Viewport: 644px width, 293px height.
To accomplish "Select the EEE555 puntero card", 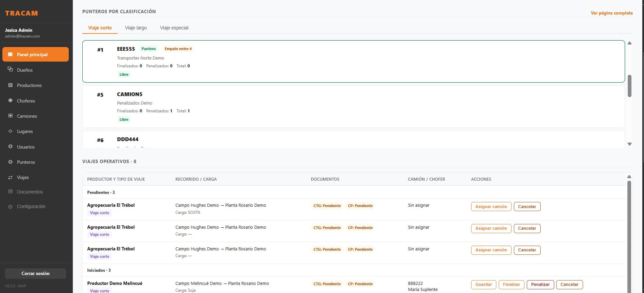I will tap(353, 61).
